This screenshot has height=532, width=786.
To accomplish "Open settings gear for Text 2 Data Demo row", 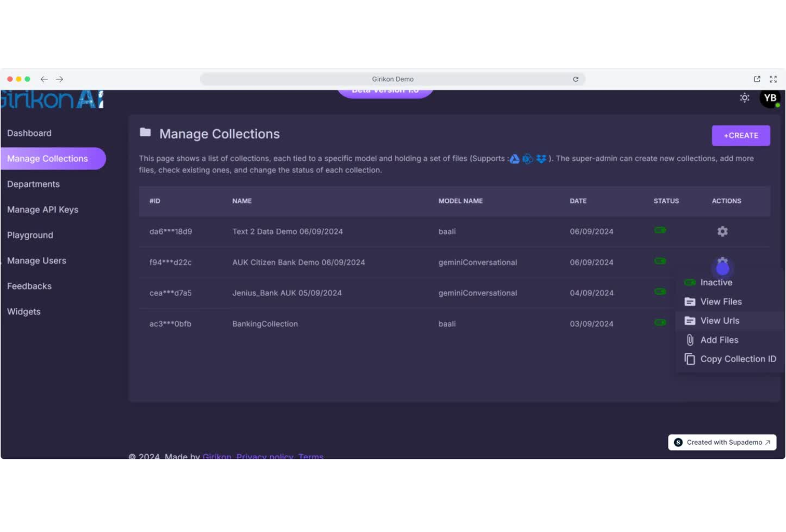I will (722, 232).
